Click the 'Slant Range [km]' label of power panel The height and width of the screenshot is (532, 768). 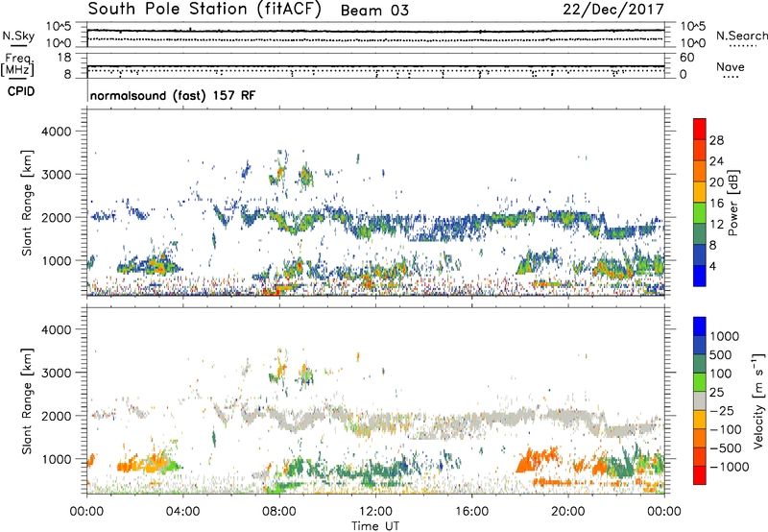[x=28, y=203]
